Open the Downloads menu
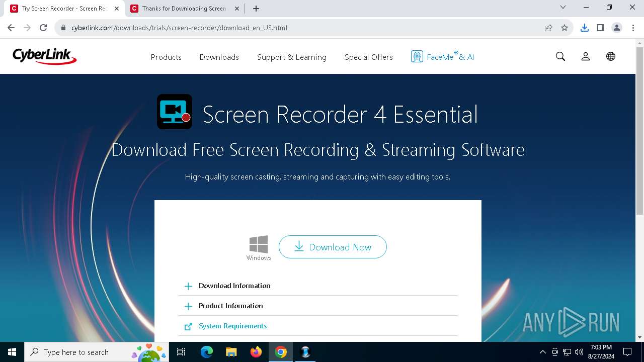 (x=219, y=57)
